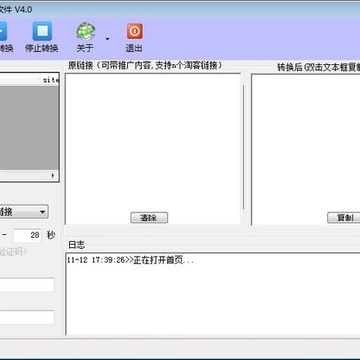
Task: Click the vertical scrollbar of the original links box
Action: (x=243, y=147)
